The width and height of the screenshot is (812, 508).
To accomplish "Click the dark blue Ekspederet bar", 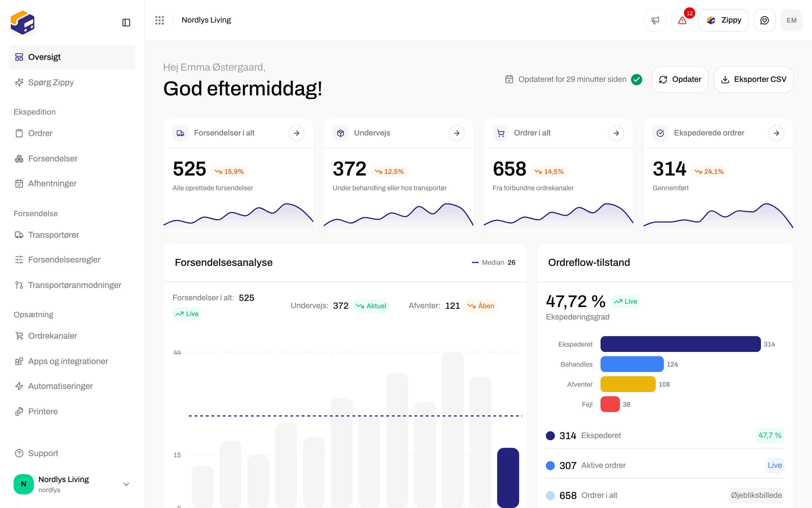I will click(x=680, y=344).
